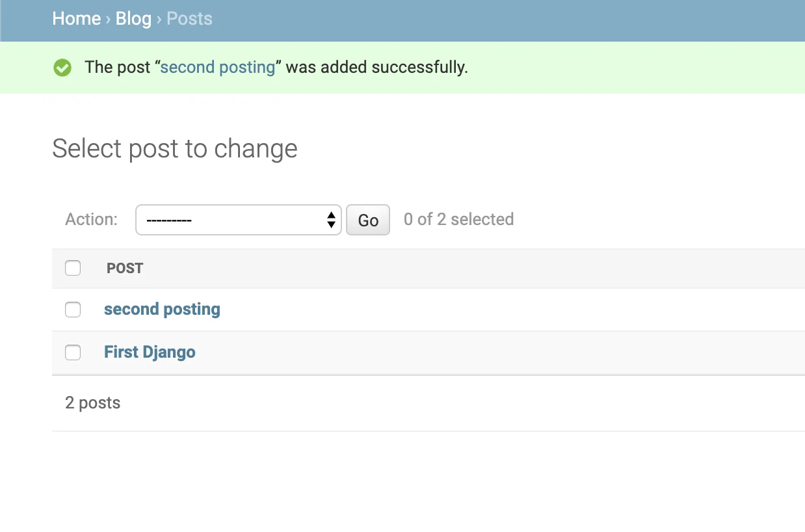Click the "0 of 2 selected" counter
The height and width of the screenshot is (532, 805).
(458, 219)
